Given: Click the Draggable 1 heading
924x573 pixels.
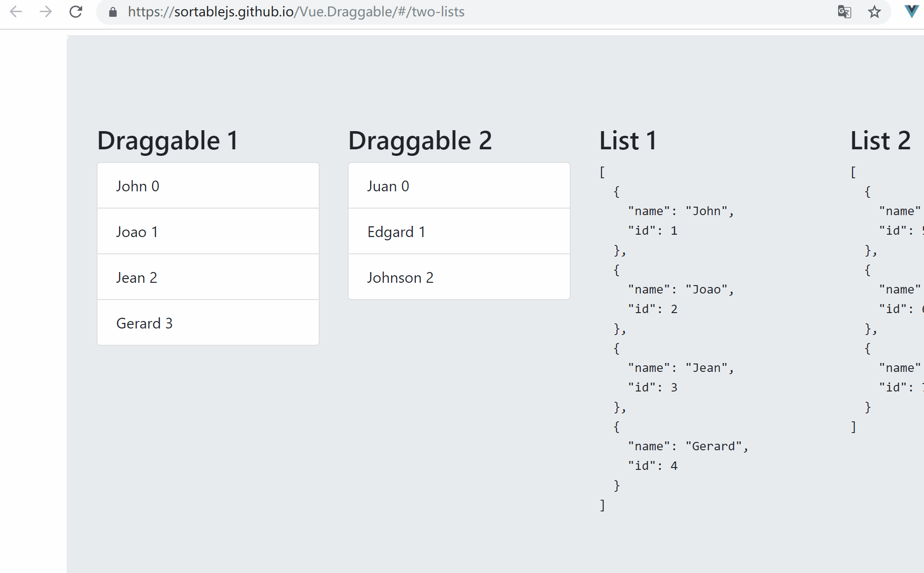Looking at the screenshot, I should point(168,140).
